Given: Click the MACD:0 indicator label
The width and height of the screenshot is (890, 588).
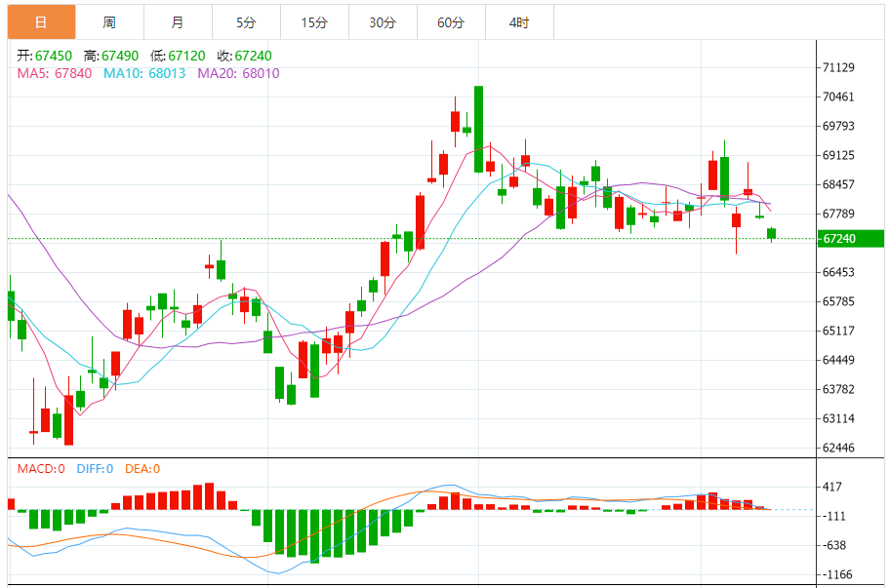Looking at the screenshot, I should pyautogui.click(x=41, y=469).
